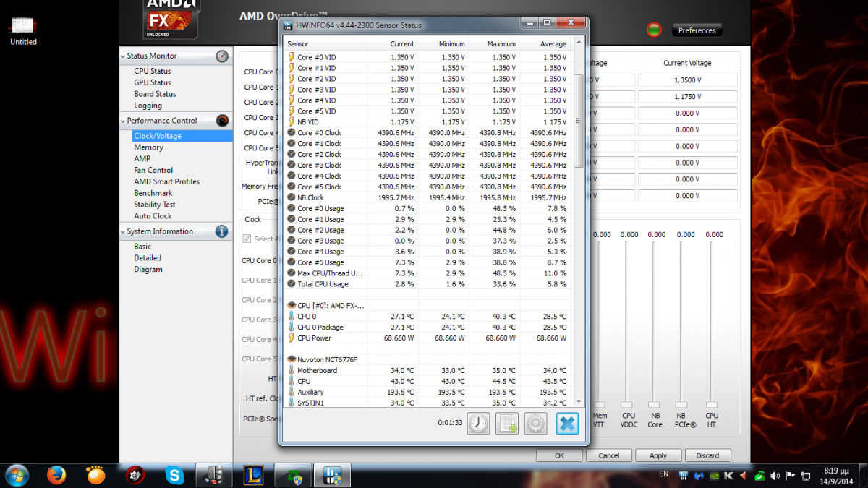The image size is (868, 488).
Task: Collapse the Performance Control section
Action: point(122,121)
